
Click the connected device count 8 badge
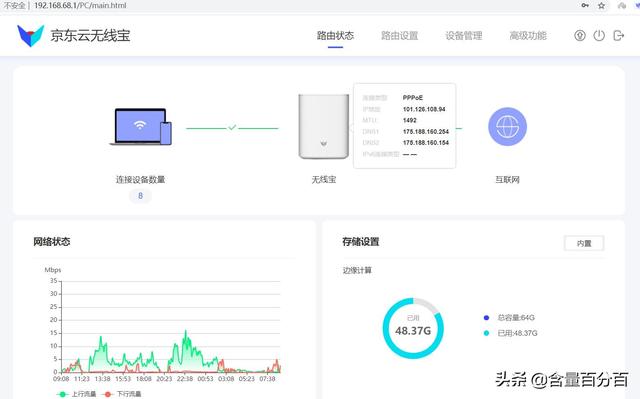point(140,196)
